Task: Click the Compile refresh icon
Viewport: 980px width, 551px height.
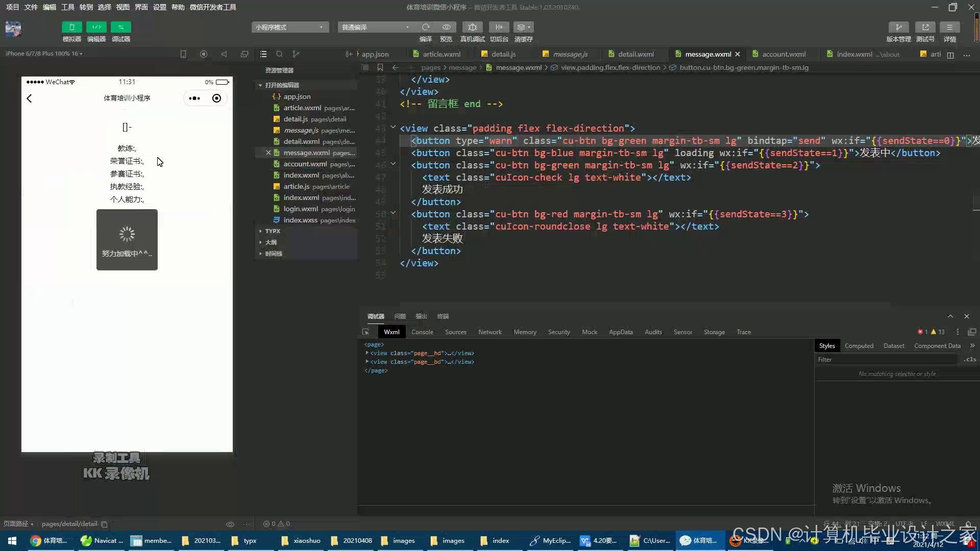Action: [425, 27]
